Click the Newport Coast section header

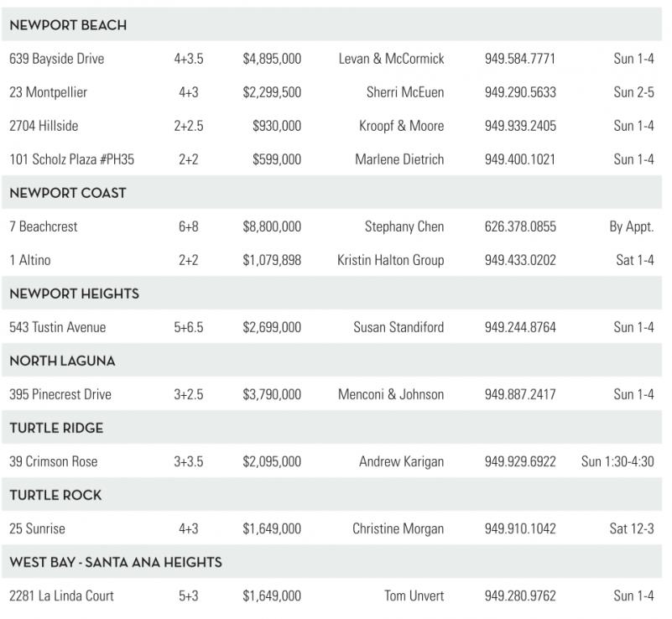[68, 193]
